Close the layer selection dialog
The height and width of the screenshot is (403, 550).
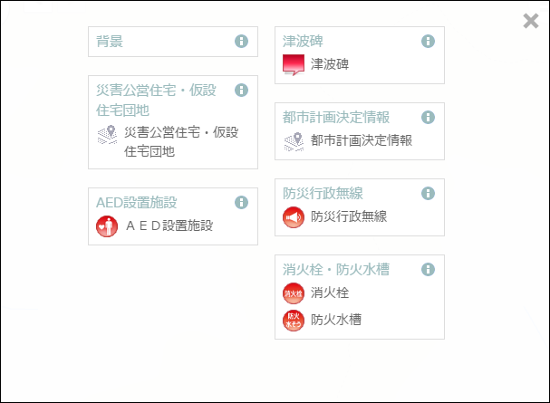click(x=531, y=21)
